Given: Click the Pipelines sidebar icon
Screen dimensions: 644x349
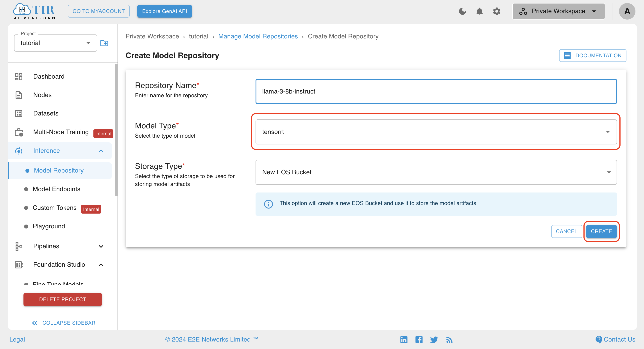Looking at the screenshot, I should click(18, 246).
